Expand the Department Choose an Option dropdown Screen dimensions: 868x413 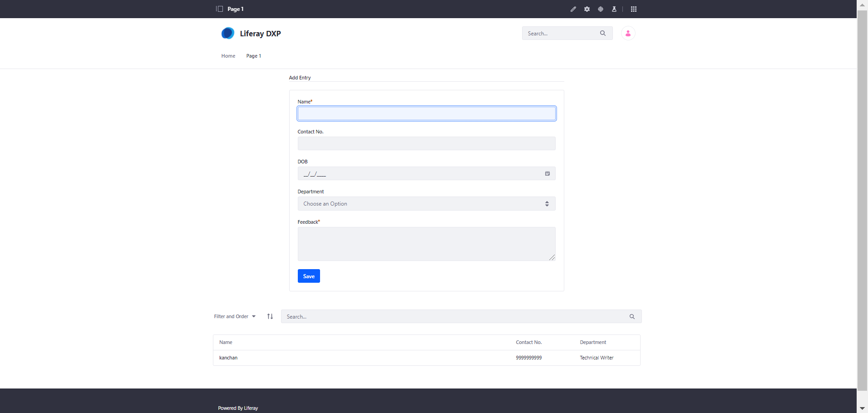tap(427, 204)
